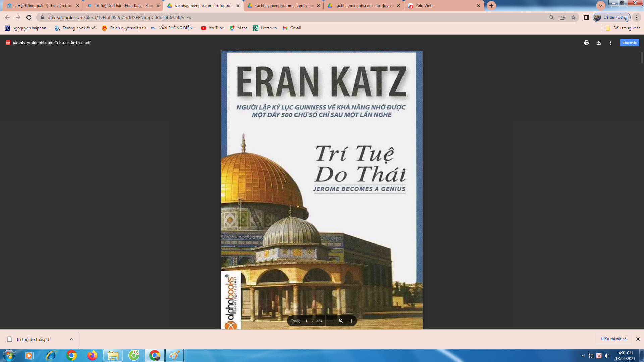Viewport: 644px width, 362px height.
Task: Close the Zalo Web tab
Action: coord(478,6)
